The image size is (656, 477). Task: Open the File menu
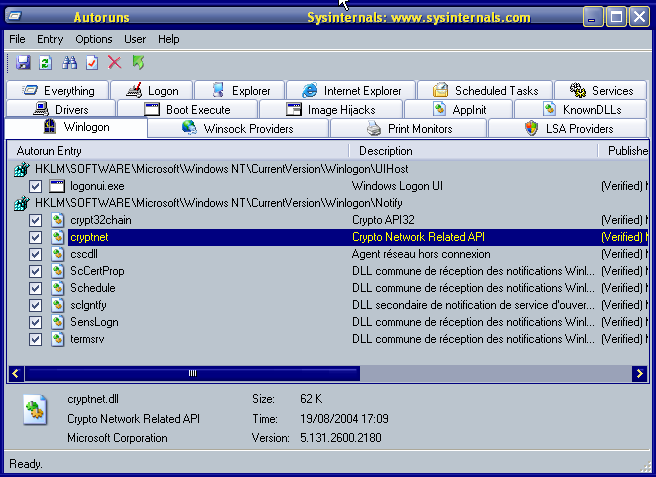[17, 39]
